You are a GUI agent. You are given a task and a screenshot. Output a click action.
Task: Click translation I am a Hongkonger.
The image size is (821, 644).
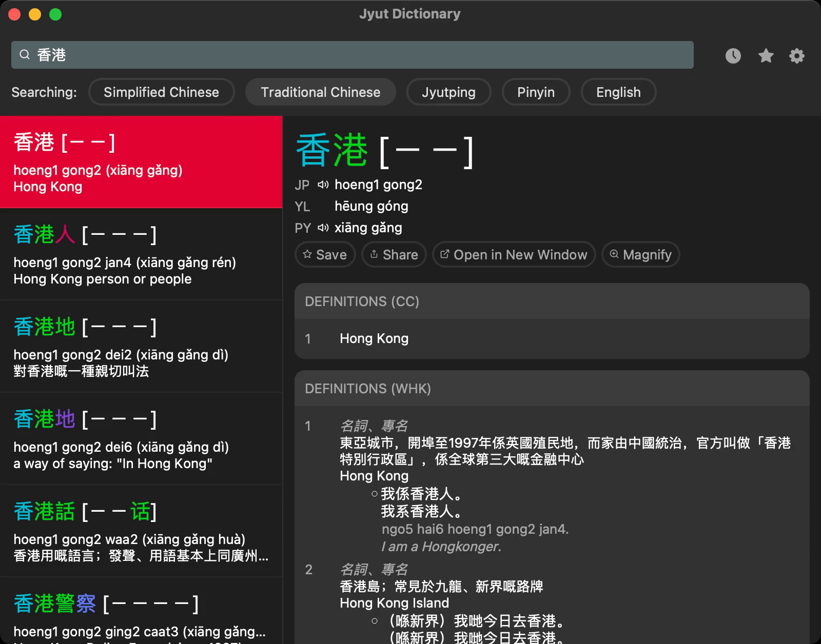(441, 547)
